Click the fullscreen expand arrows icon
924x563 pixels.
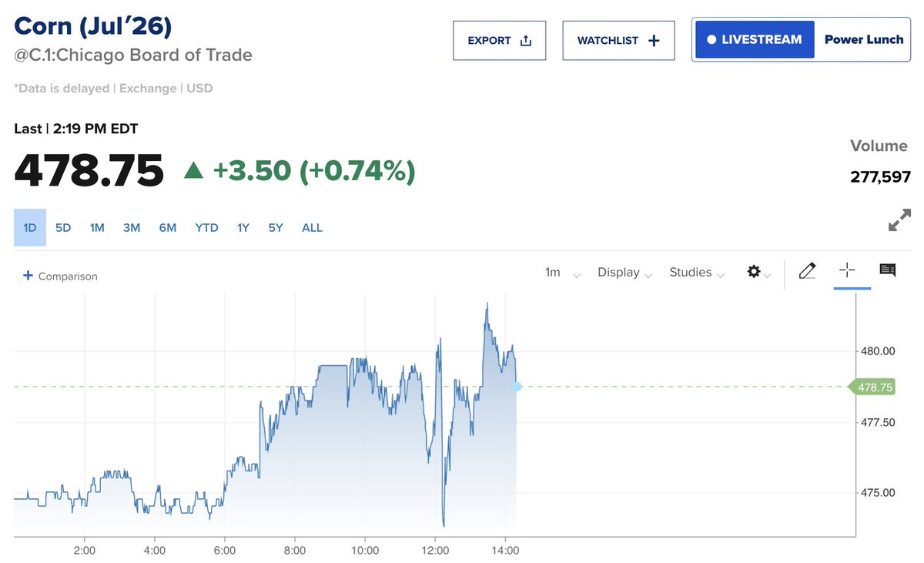899,220
